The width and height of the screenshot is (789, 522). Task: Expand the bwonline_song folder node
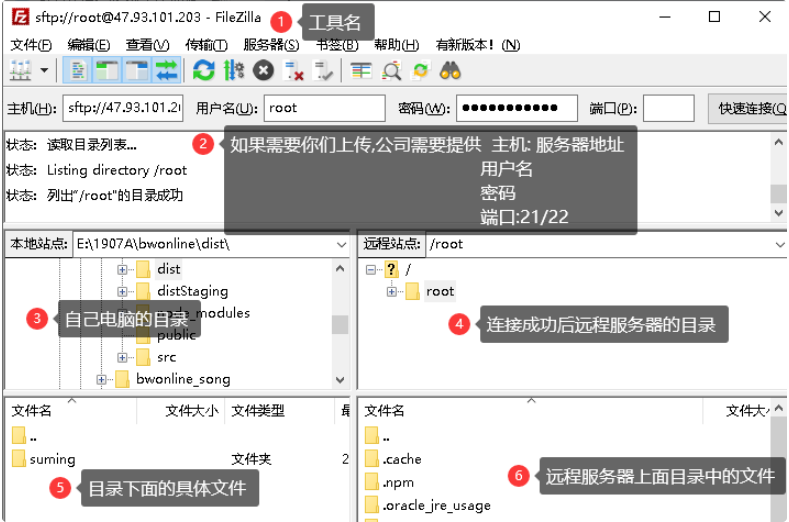coord(101,380)
